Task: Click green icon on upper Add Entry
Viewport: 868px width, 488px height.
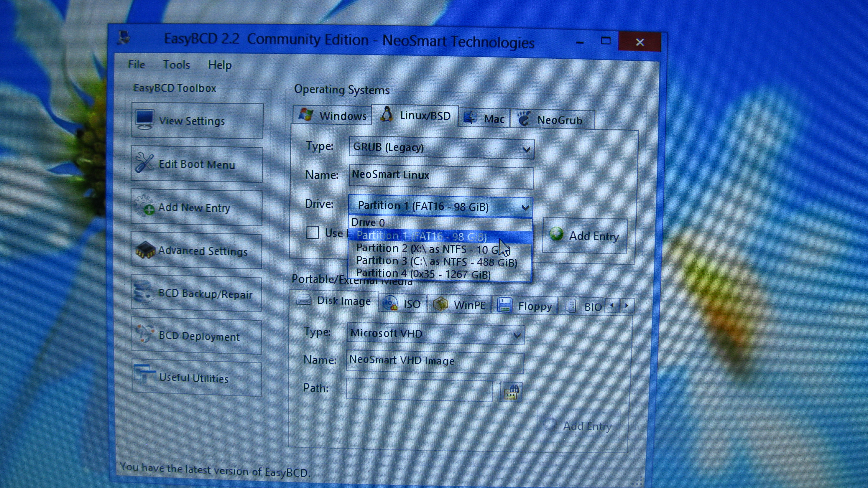Action: pyautogui.click(x=556, y=234)
